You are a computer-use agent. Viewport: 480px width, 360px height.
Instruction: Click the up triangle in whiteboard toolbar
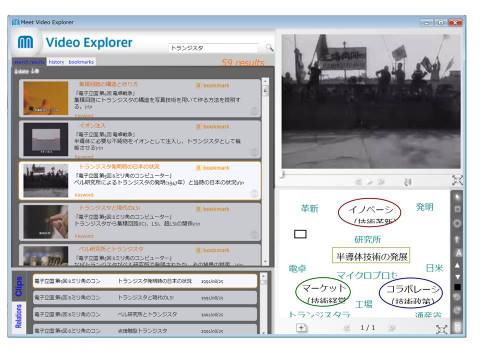point(457,266)
